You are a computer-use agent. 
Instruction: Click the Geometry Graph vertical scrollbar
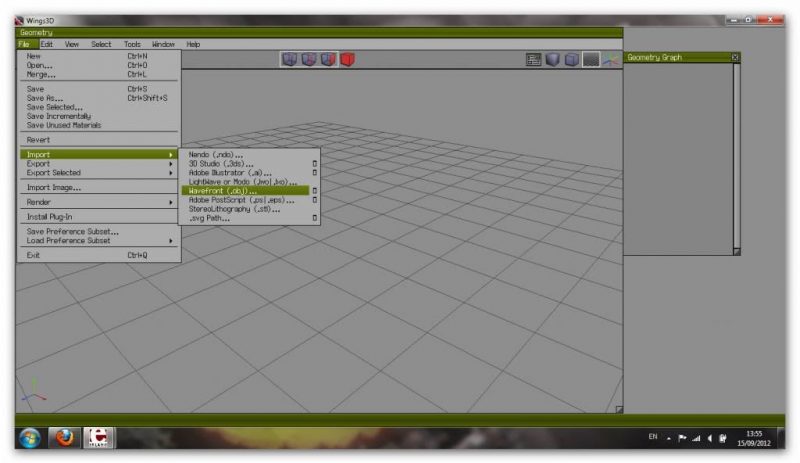pos(736,150)
